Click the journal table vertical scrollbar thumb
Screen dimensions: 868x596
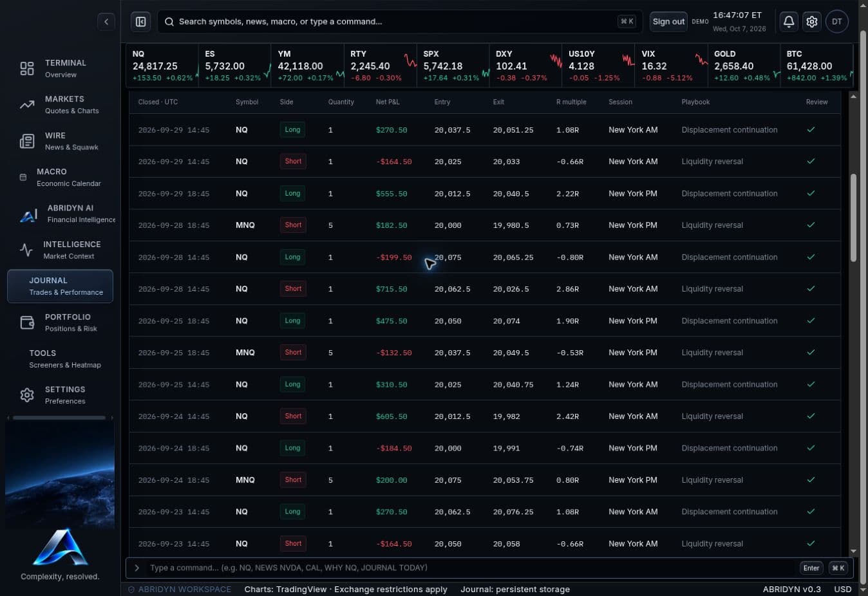tap(853, 218)
